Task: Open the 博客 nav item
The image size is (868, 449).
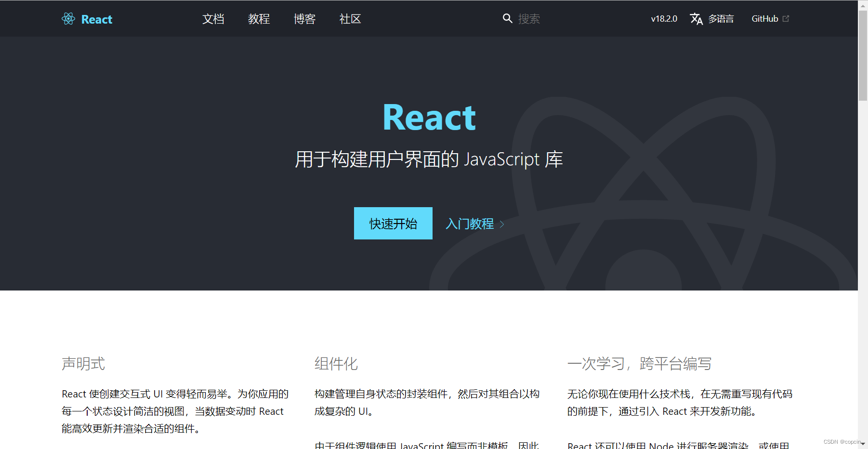Action: point(305,19)
